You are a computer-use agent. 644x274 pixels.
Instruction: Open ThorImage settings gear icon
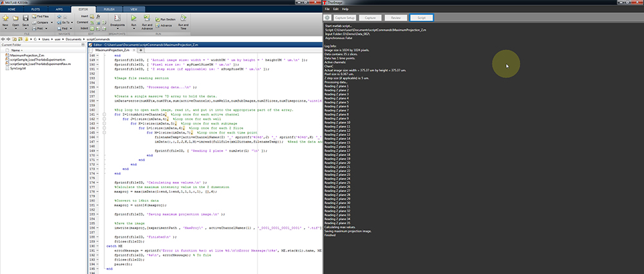tap(327, 17)
